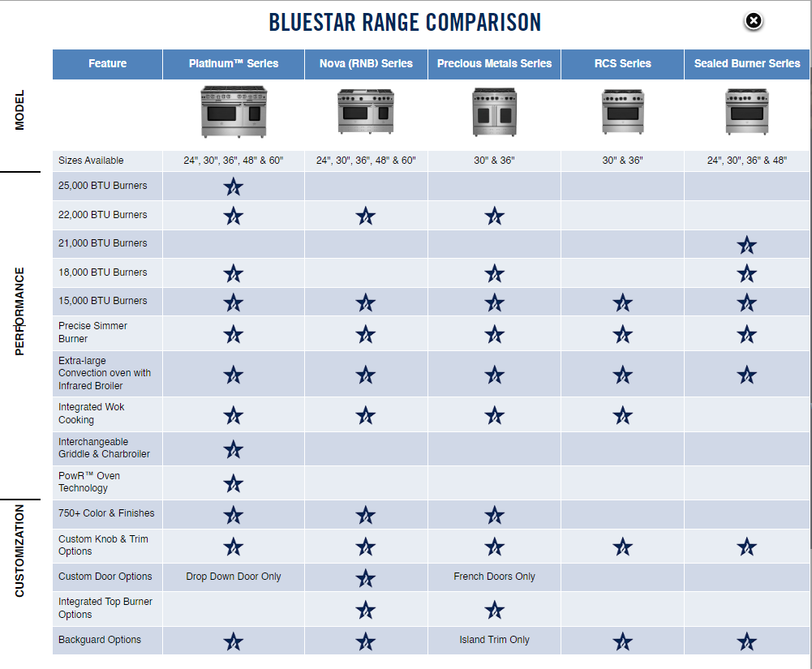Click the Sealed Burner Series range image
The image size is (812, 669).
[747, 112]
